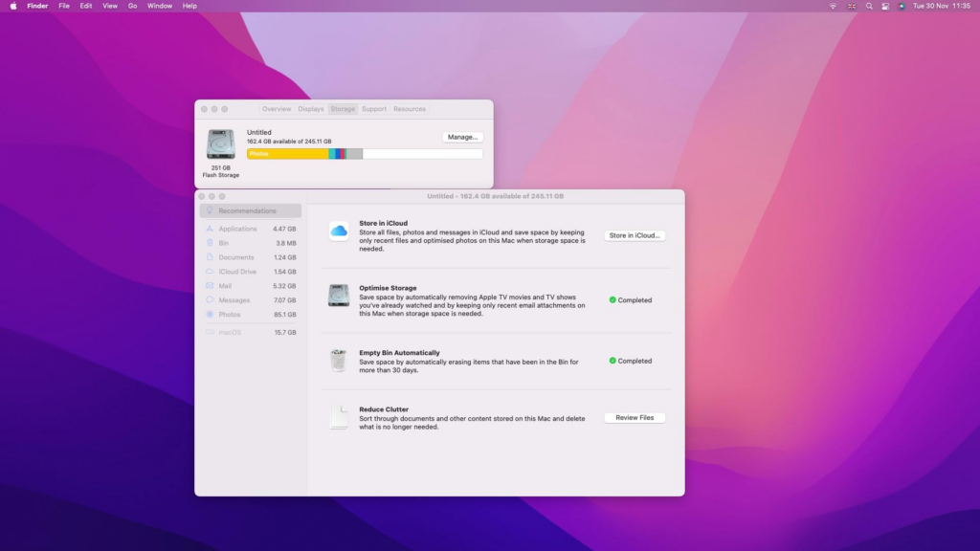Click the Empty Bin Automatically trash icon
The height and width of the screenshot is (551, 980).
[338, 361]
